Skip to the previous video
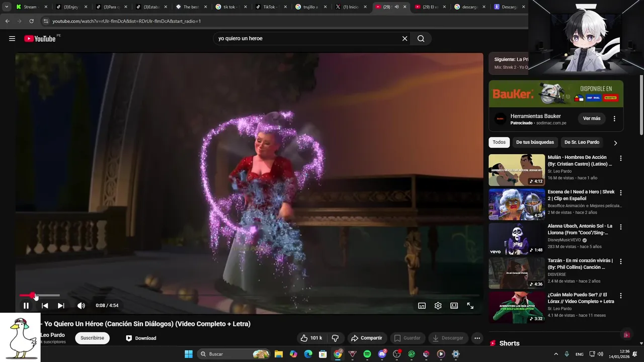The image size is (644, 362). (x=45, y=306)
